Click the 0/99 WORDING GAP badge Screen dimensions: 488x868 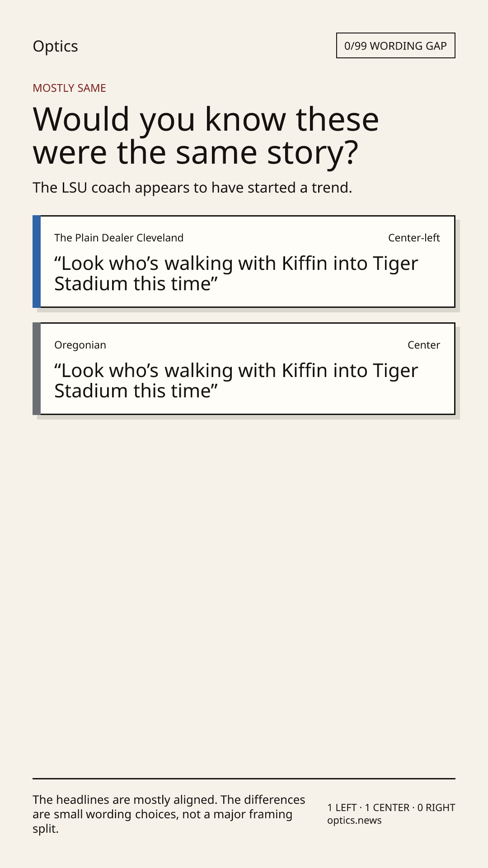click(395, 46)
